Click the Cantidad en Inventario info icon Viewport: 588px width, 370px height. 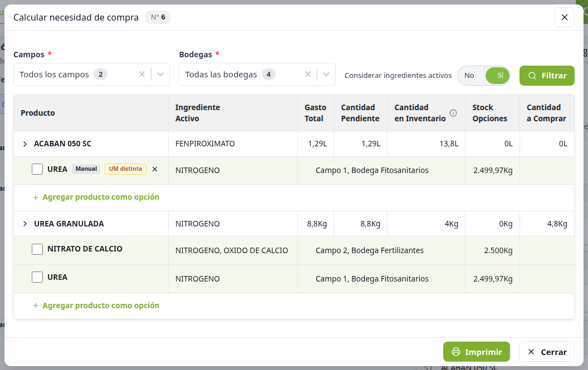tap(453, 113)
